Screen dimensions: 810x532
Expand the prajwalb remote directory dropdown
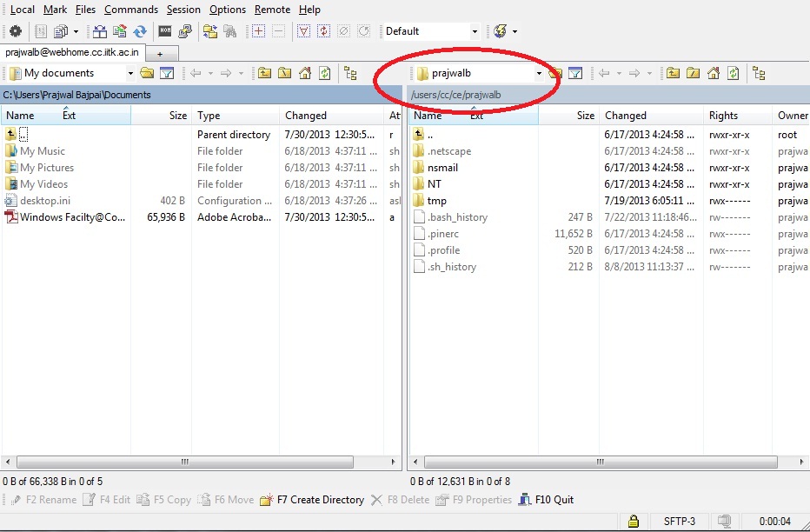pyautogui.click(x=539, y=73)
